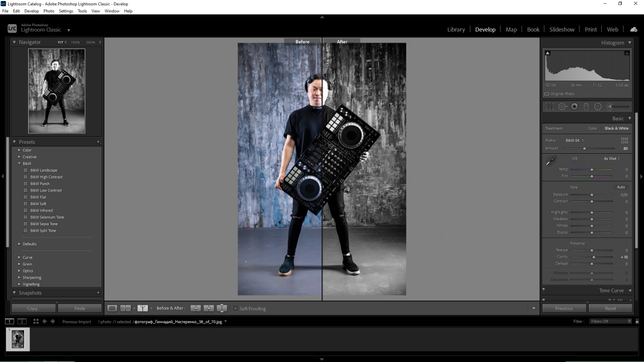Set navigator zoom to FIT
The width and height of the screenshot is (644, 362).
(61, 42)
